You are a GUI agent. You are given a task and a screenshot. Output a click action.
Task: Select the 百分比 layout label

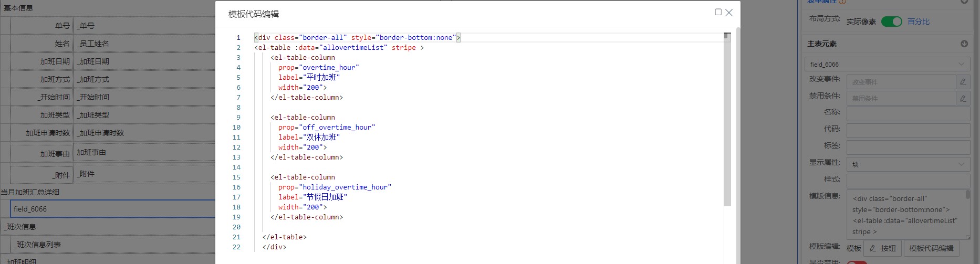click(919, 22)
